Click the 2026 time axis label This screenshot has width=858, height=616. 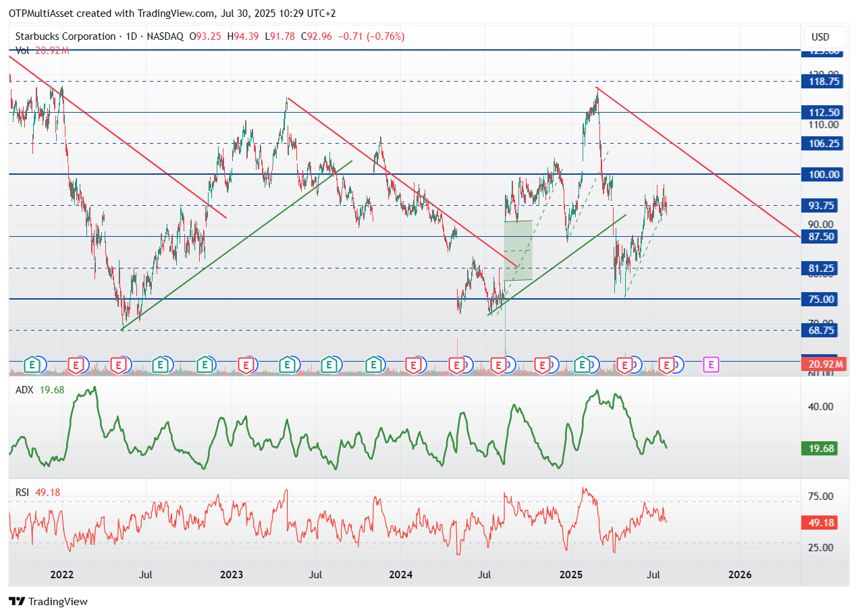740,575
